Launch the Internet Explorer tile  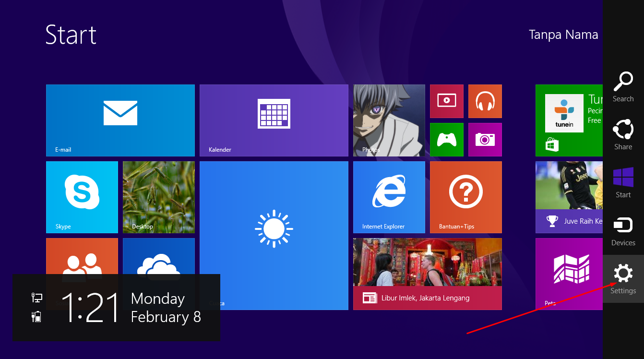point(389,197)
